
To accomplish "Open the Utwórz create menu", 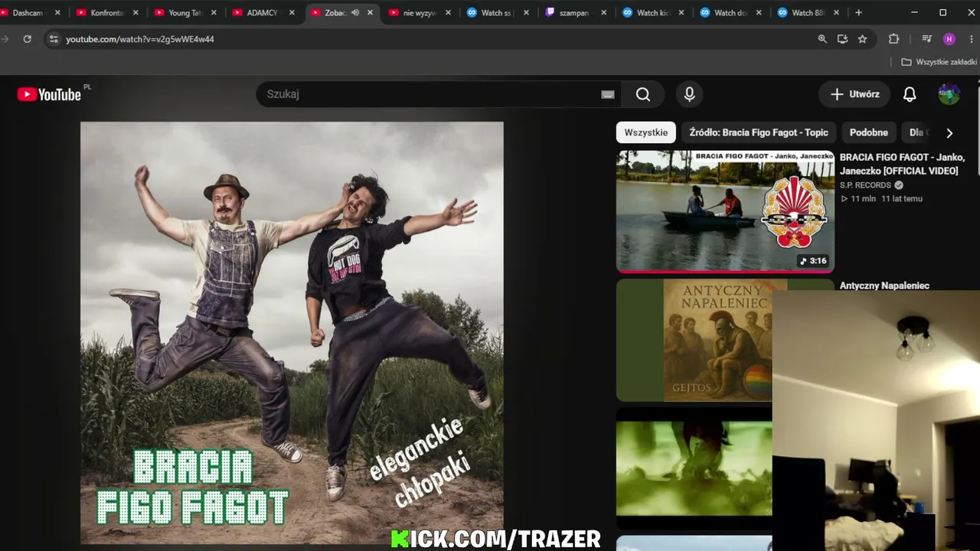I will click(855, 94).
